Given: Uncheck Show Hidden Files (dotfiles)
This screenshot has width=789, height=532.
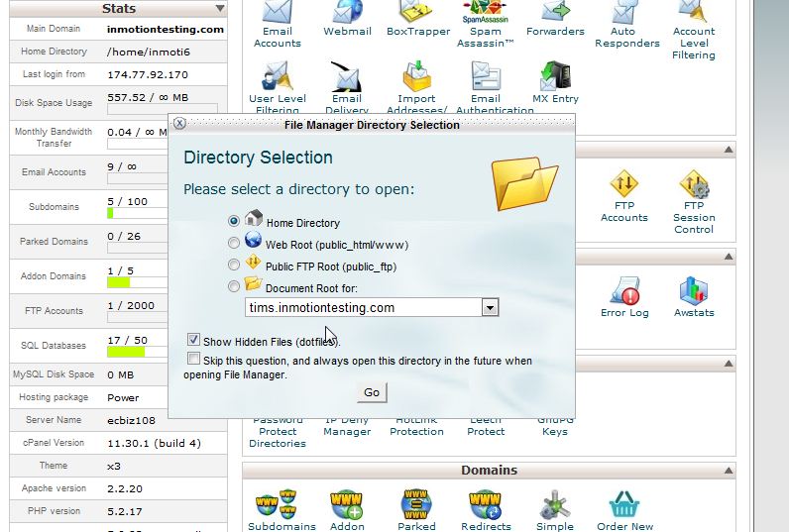Looking at the screenshot, I should [x=193, y=340].
